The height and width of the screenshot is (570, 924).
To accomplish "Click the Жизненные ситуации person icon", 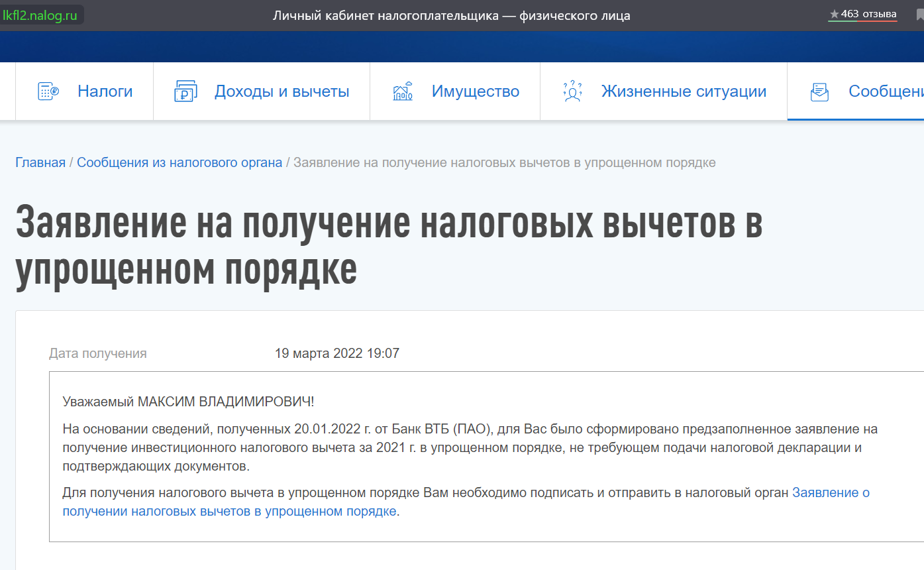I will [572, 91].
